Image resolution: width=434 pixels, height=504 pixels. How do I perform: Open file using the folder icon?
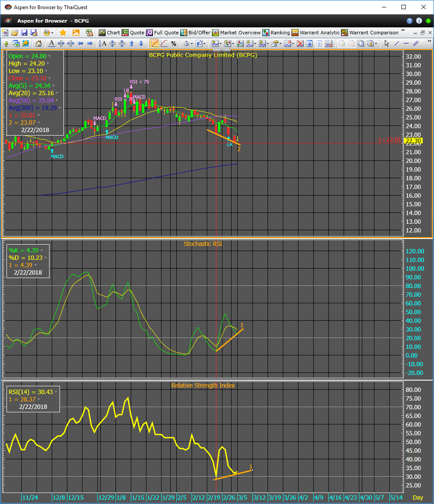click(14, 33)
